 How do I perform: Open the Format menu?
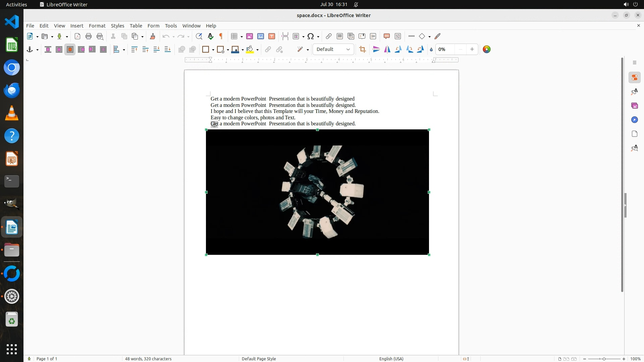[97, 26]
